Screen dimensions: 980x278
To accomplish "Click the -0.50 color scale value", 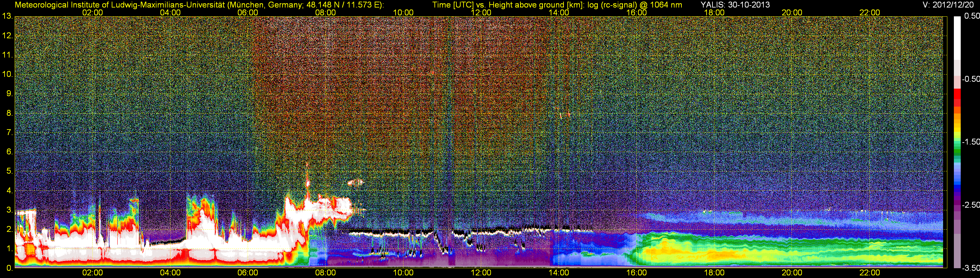I will click(971, 79).
